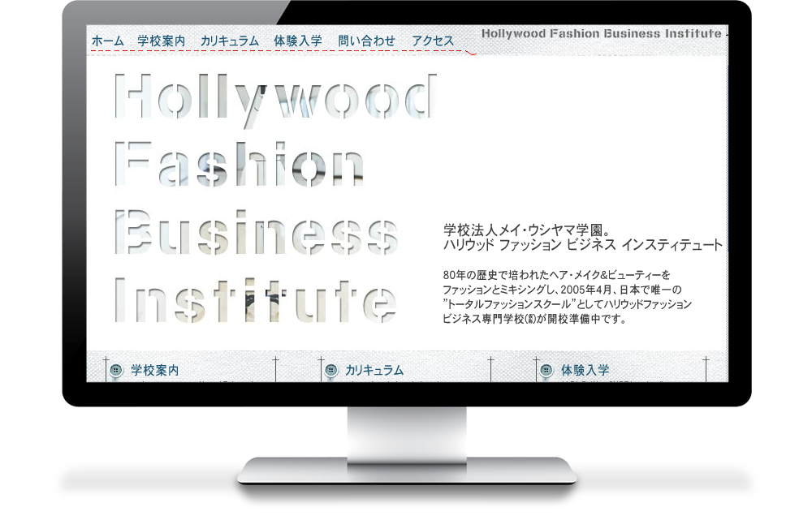
Task: Click the 学校法人メイ・ウシヤマ学園。 heading text
Action: pos(529,230)
